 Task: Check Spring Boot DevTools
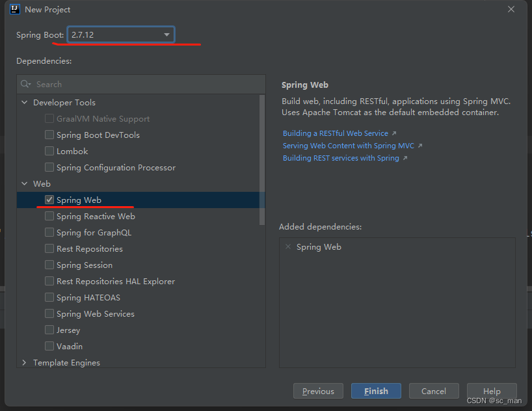coord(49,135)
